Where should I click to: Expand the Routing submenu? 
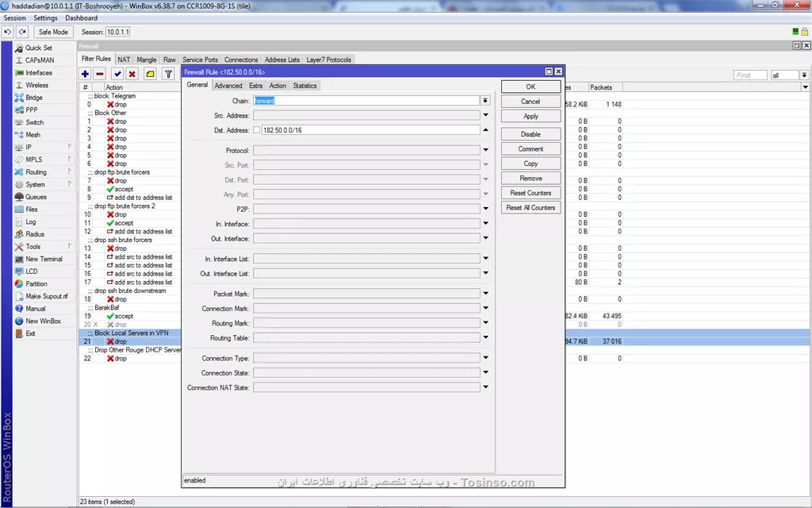click(x=44, y=172)
